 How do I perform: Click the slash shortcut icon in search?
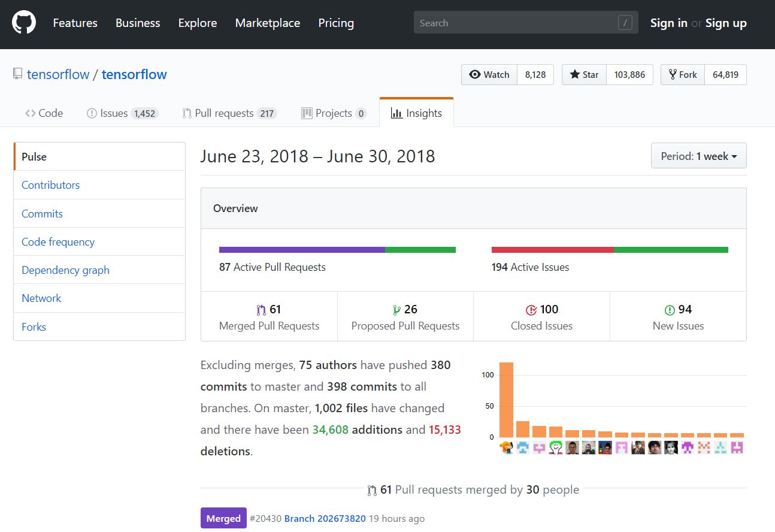[625, 23]
